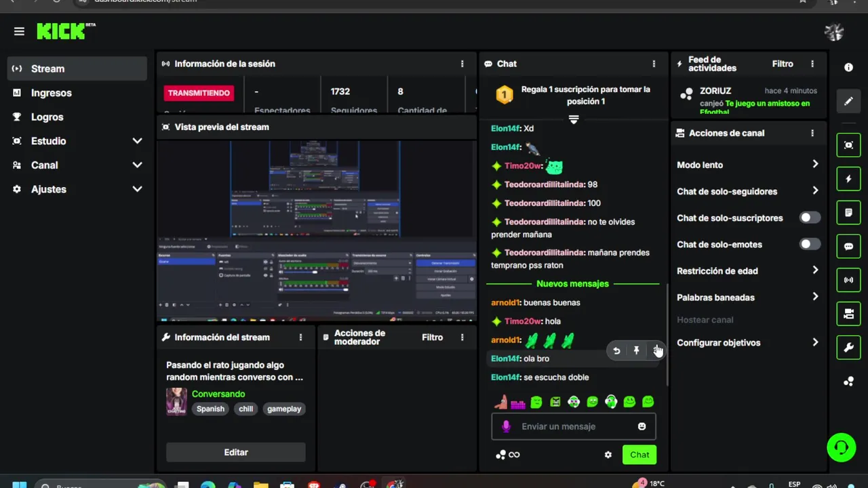This screenshot has height=488, width=868.
Task: Toggle the document stream info panel icon
Action: tap(848, 213)
